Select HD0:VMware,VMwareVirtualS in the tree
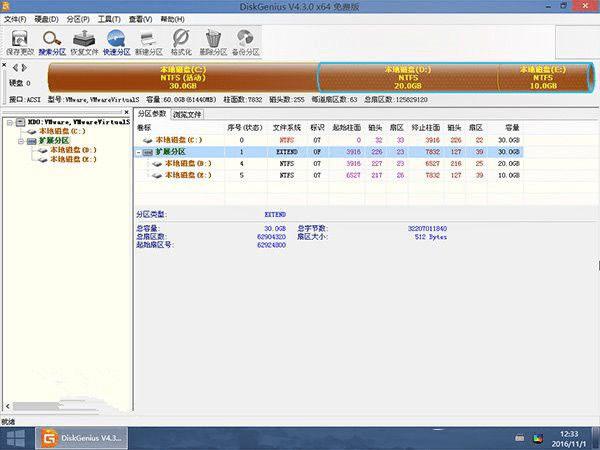 pos(78,122)
